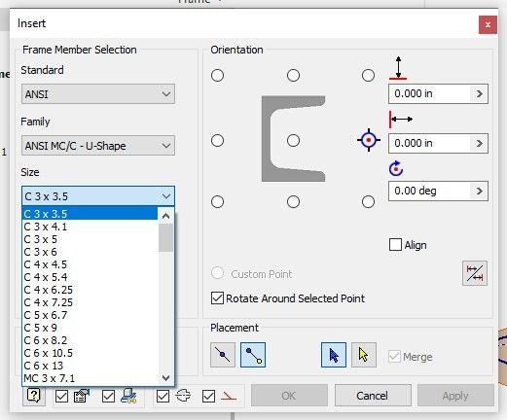
Task: Click the size list scrollbar thumb
Action: point(165,237)
